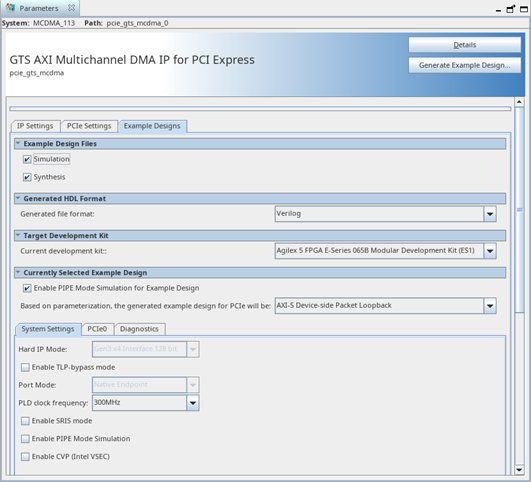Open the Details button
Viewport: 531px width, 482px height.
[x=465, y=45]
